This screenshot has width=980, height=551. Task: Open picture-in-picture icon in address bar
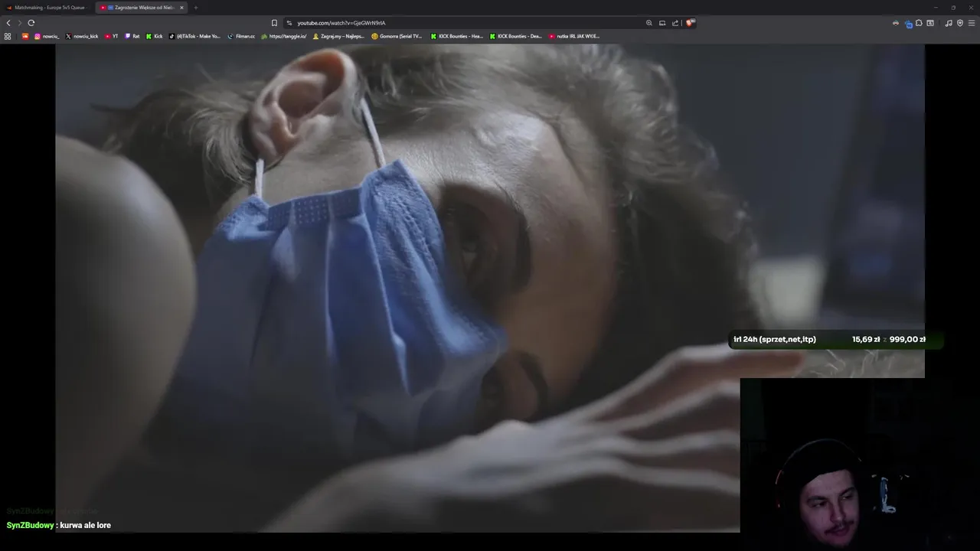(x=662, y=23)
